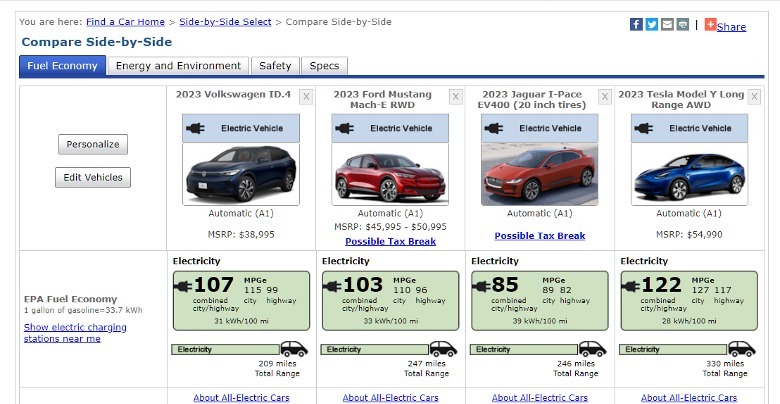Click the red plus Share icon
780x404 pixels.
(x=711, y=24)
